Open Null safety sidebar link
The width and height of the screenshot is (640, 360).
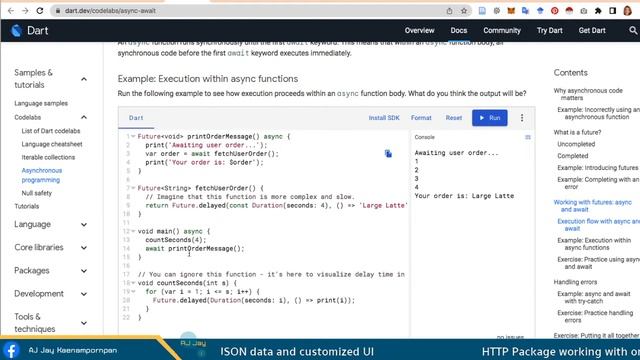click(37, 193)
